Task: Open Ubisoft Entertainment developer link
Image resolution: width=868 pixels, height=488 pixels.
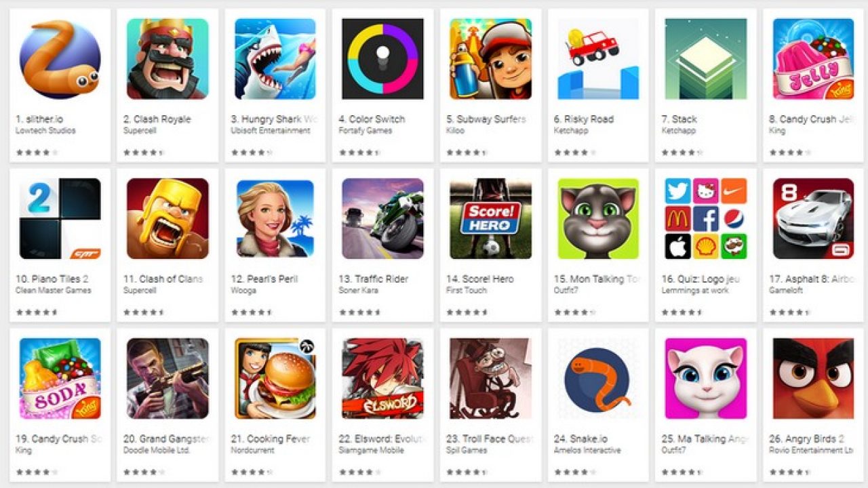Action: tap(271, 131)
